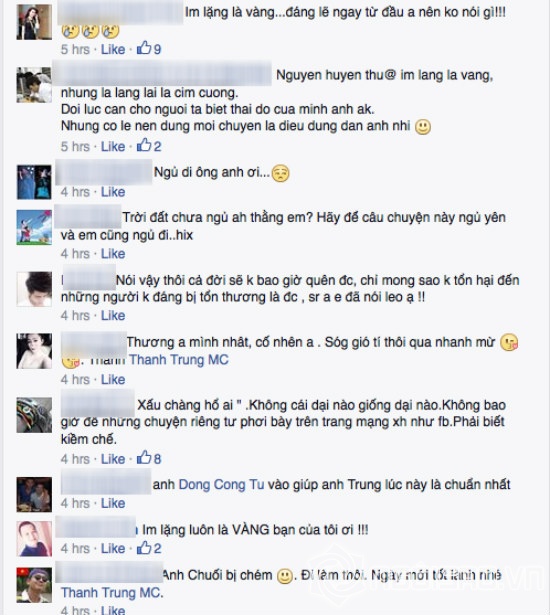Like the 'Trời đất chưa ngủ ah' comment
Image resolution: width=550 pixels, height=615 pixels.
coord(113,254)
